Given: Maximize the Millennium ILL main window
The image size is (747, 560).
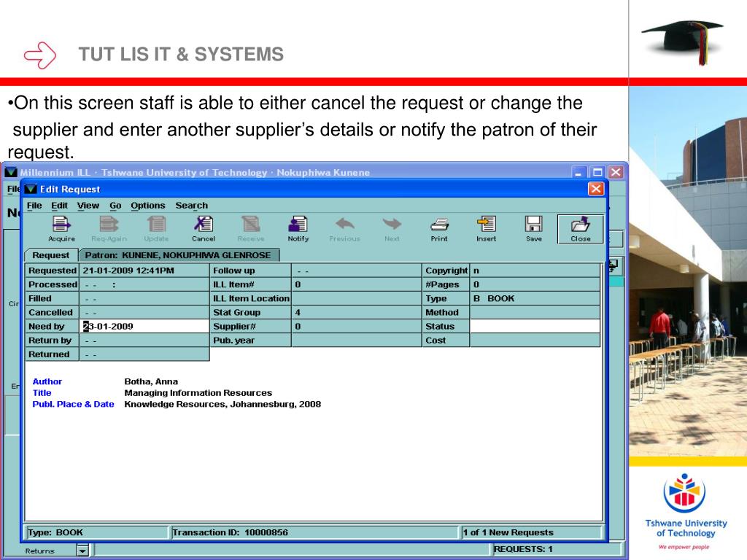Looking at the screenshot, I should coord(597,172).
